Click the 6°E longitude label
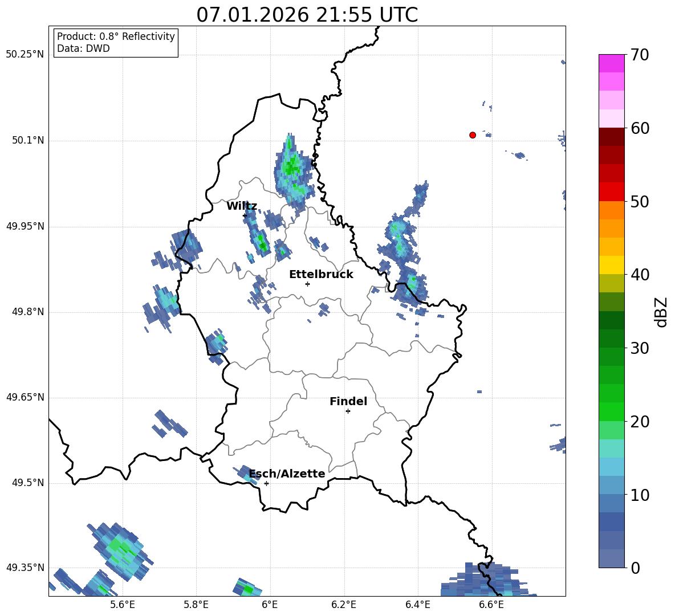The width and height of the screenshot is (675, 616). tap(270, 605)
